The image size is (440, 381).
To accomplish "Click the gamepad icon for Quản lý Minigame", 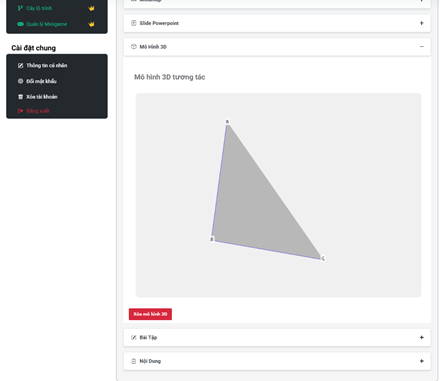I will tap(20, 24).
